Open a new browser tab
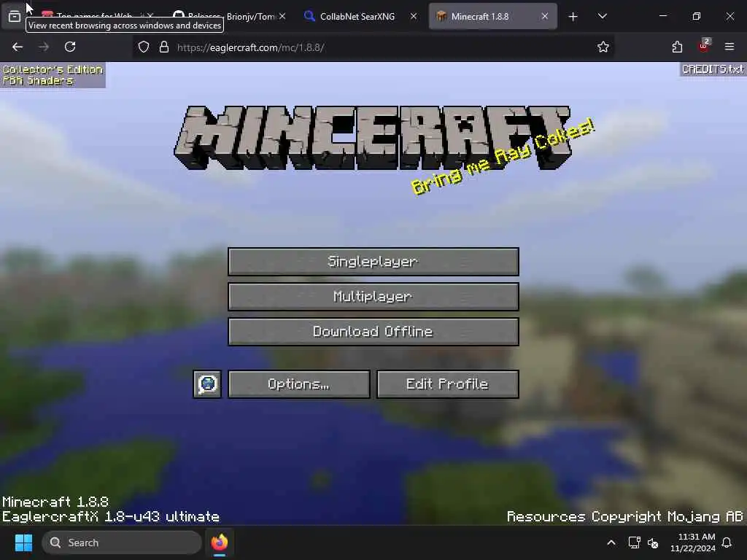 [573, 17]
